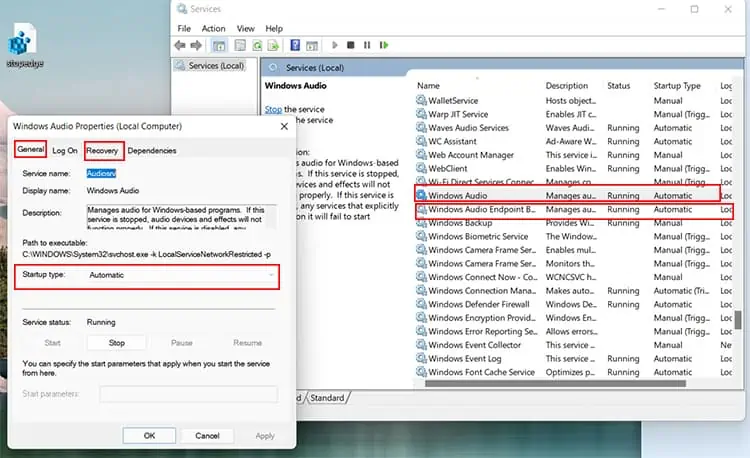Select the Audiosrv service name text
Viewport: 750px width, 458px height.
[x=101, y=174]
